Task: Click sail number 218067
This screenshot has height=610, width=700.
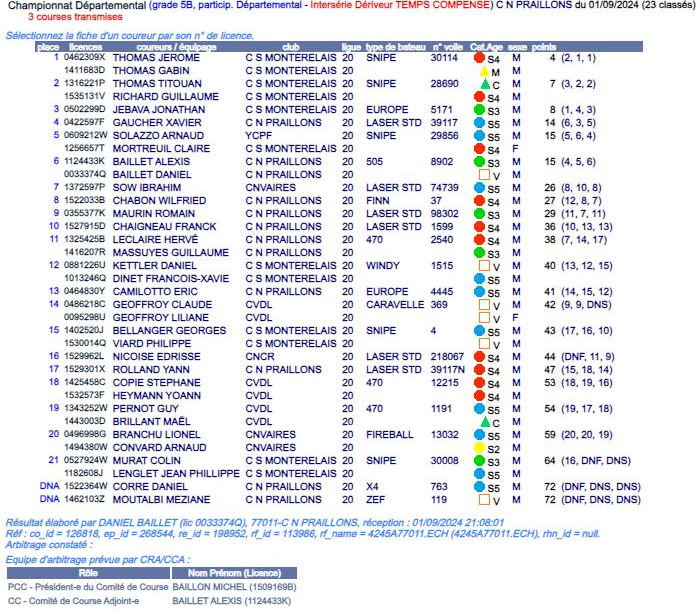Action: click(447, 357)
